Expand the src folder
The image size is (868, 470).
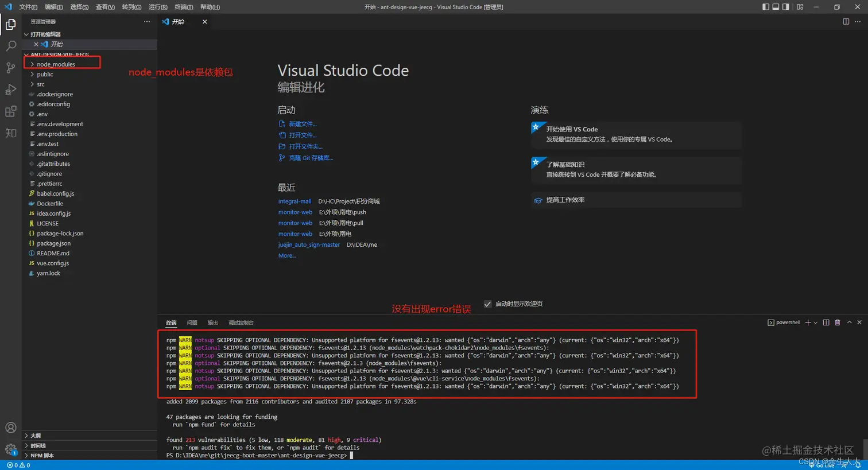(41, 84)
